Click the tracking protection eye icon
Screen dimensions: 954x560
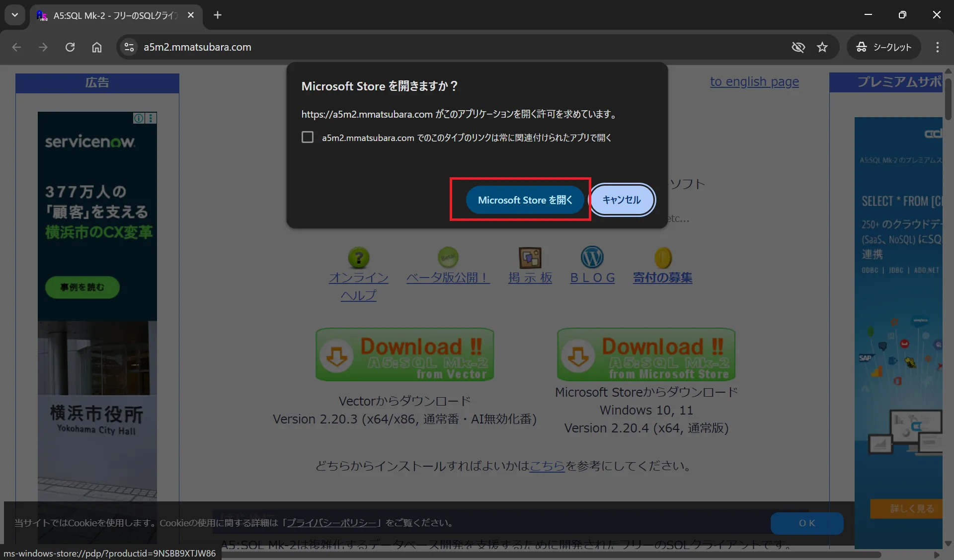tap(798, 47)
